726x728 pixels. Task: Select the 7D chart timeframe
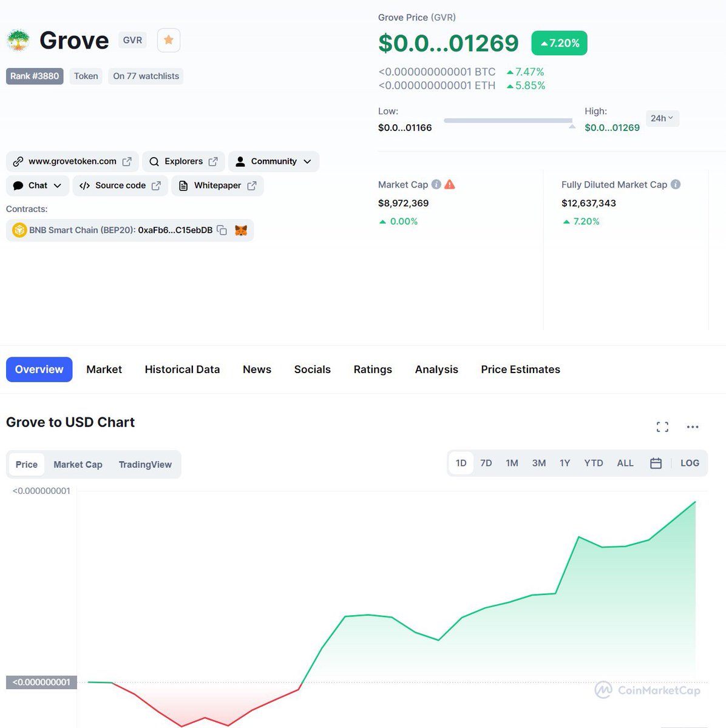pyautogui.click(x=486, y=462)
